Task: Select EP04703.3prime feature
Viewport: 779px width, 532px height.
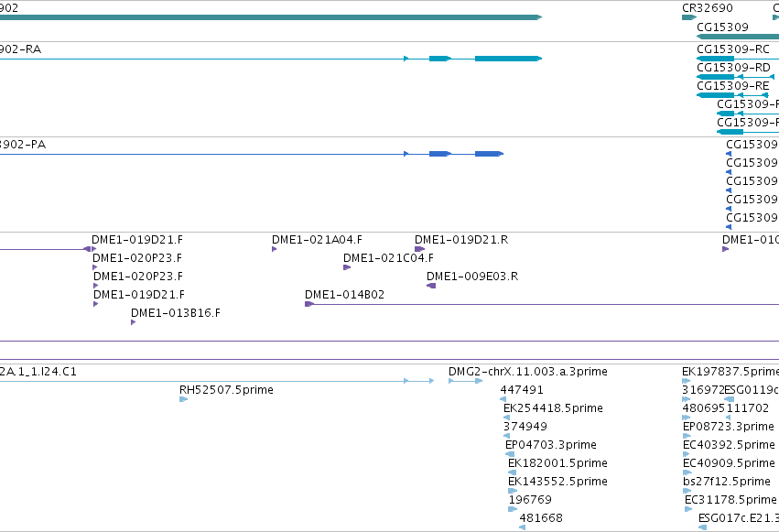Action: coord(550,445)
